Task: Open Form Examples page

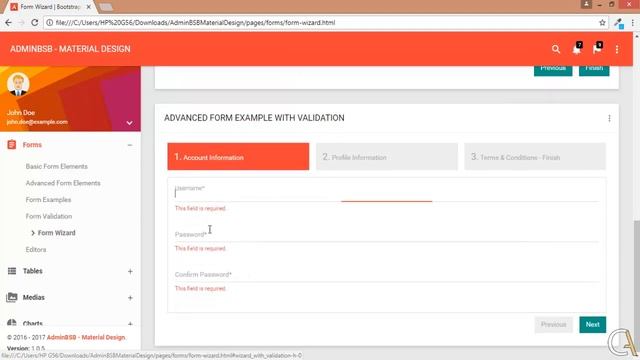Action: pyautogui.click(x=48, y=200)
